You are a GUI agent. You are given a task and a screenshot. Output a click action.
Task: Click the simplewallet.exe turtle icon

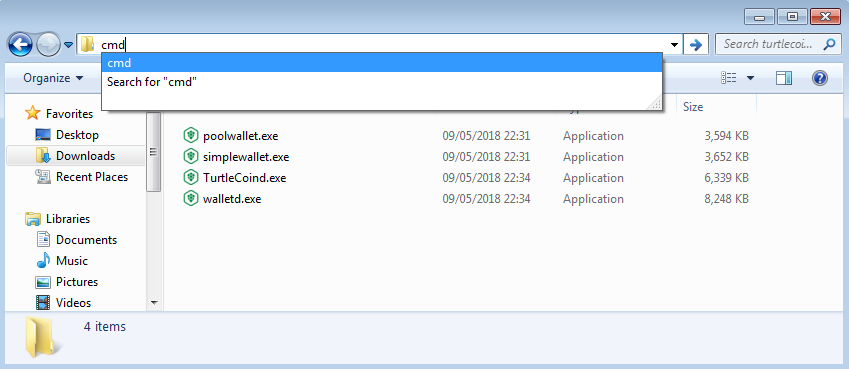[x=190, y=157]
